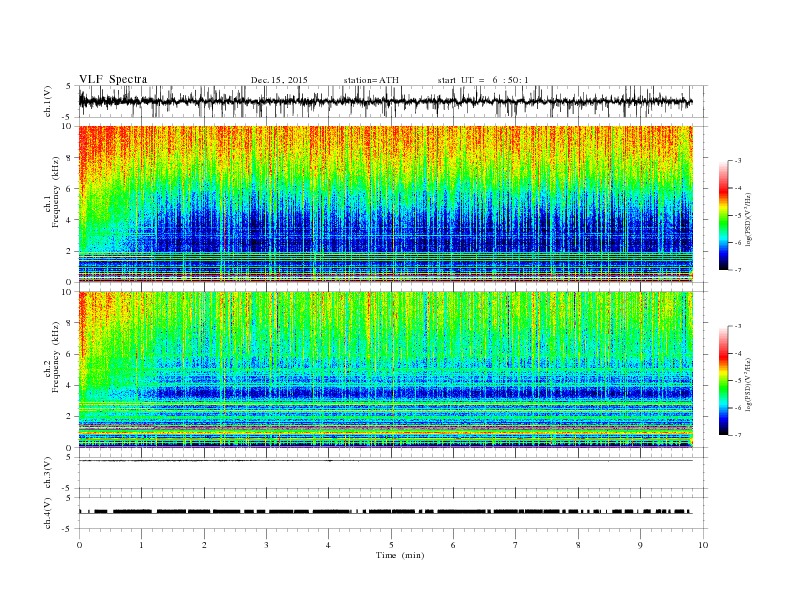Click the 'ch.3(V)' axis label
The width and height of the screenshot is (792, 612).
point(47,473)
